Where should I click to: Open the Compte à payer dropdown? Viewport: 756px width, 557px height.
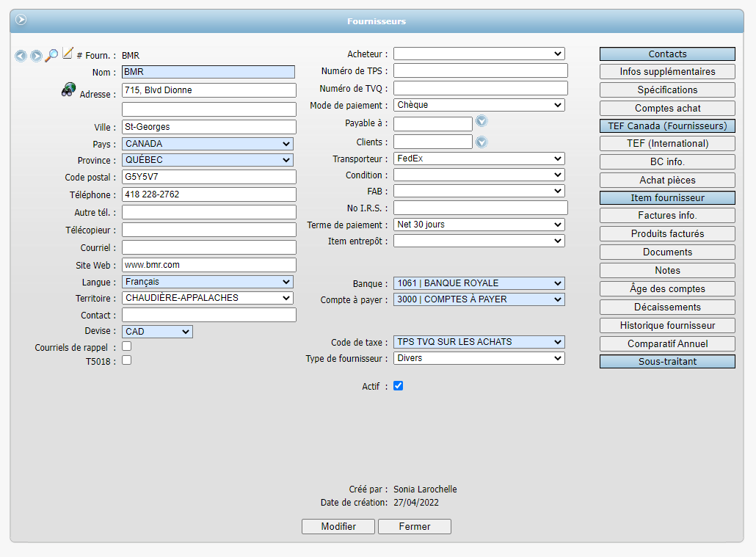[479, 299]
